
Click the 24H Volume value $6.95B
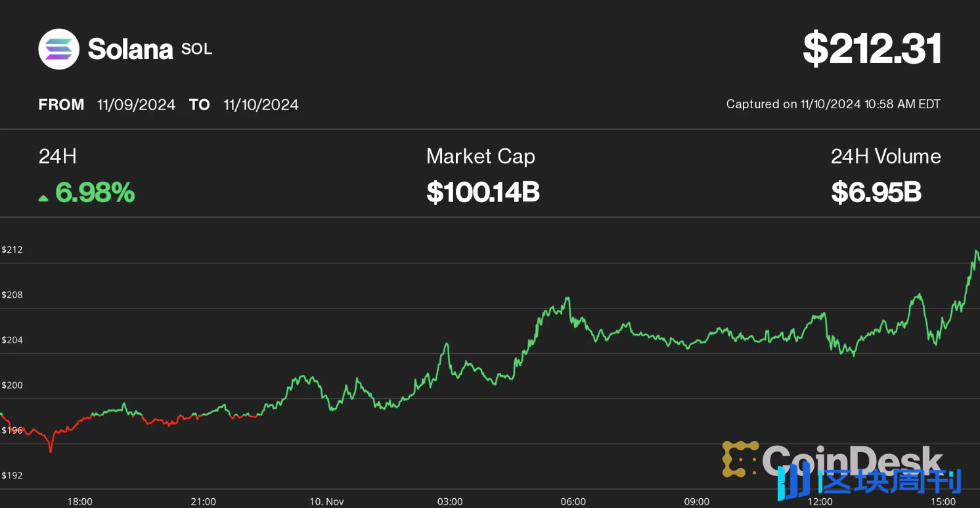tap(876, 192)
